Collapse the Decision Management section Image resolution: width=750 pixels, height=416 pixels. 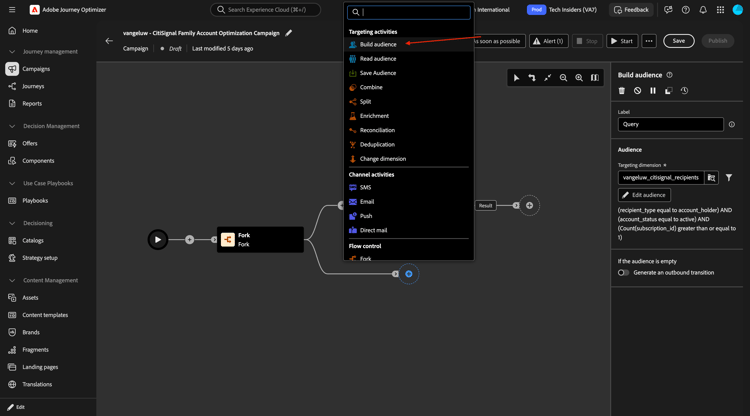(x=12, y=126)
